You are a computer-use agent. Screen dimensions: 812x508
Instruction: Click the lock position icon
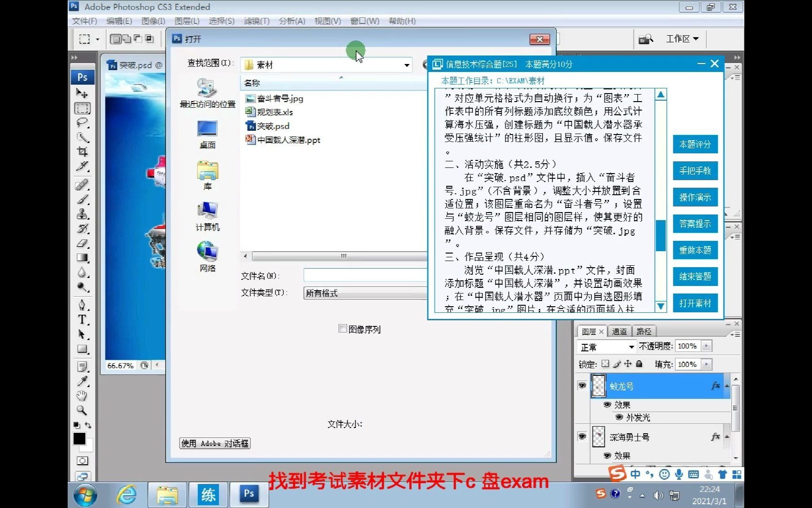coord(628,364)
